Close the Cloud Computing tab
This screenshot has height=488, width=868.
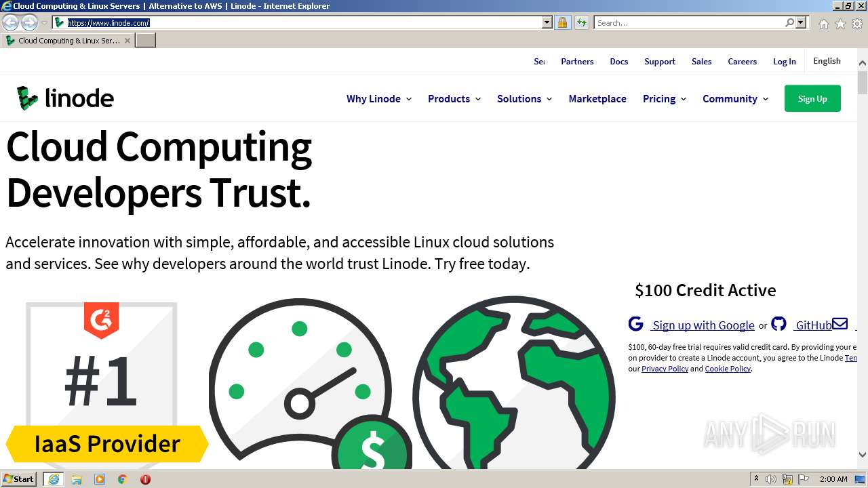pyautogui.click(x=127, y=41)
